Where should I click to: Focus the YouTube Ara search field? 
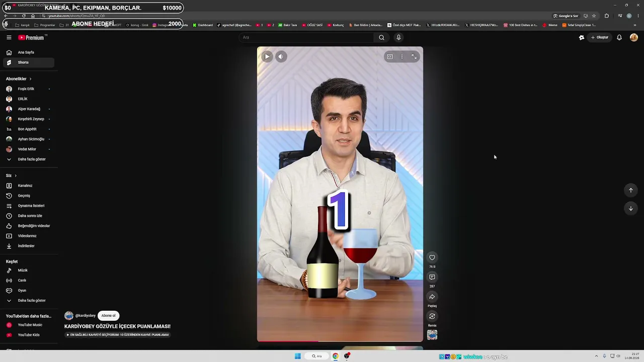(x=307, y=37)
